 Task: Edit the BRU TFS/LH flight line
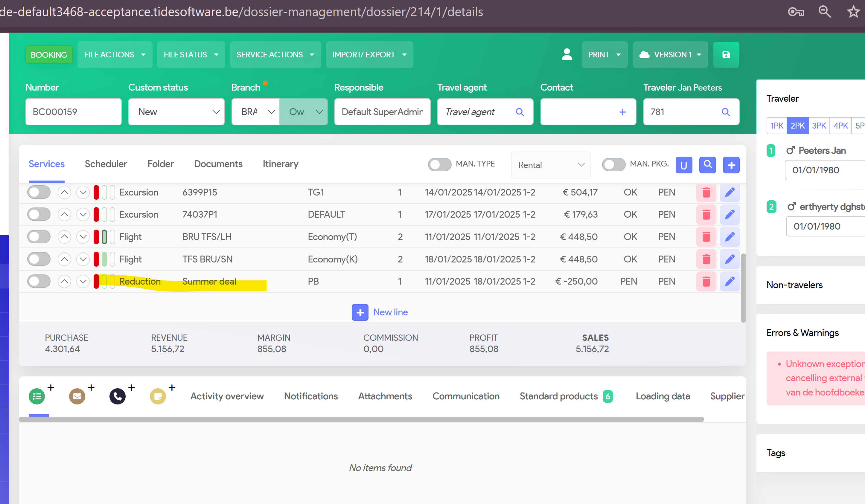[x=730, y=237]
